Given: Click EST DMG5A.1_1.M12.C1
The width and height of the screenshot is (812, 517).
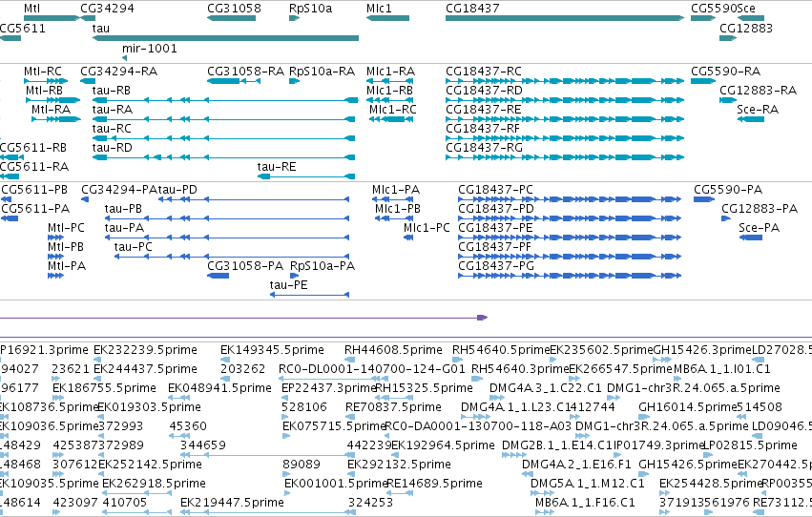Looking at the screenshot, I should click(545, 493).
